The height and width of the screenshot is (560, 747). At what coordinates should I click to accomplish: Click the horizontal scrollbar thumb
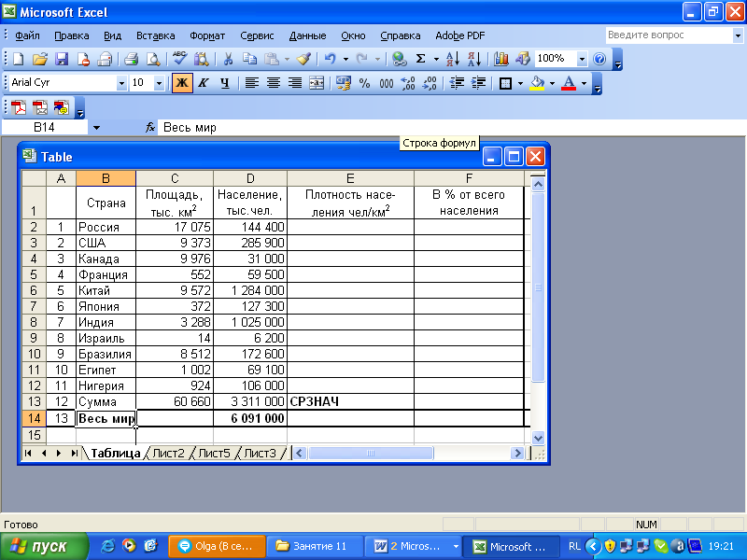point(371,453)
